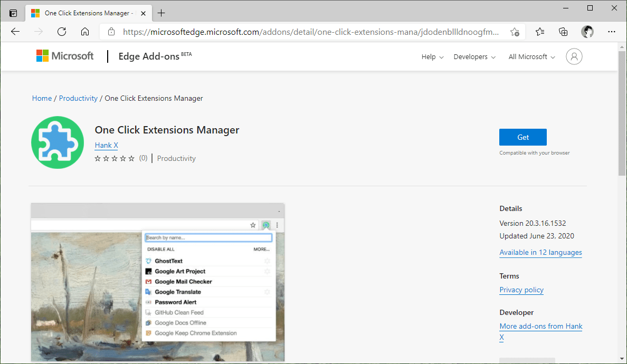
Task: Open Collections from the browser toolbar
Action: [563, 31]
